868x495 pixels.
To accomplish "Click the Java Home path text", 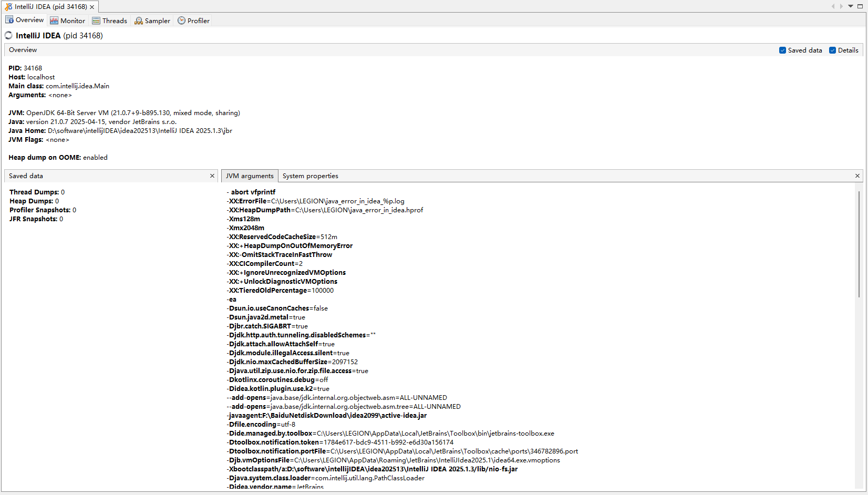I will coord(140,131).
